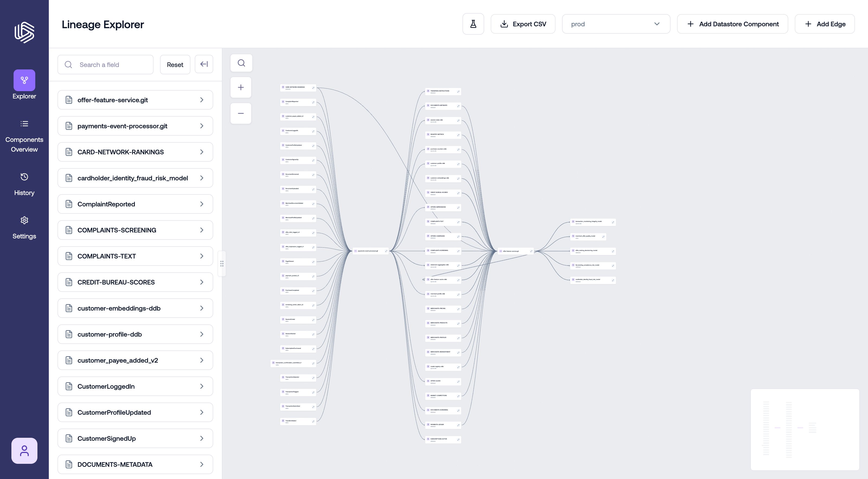Click the Export CSV button
The width and height of the screenshot is (868, 479).
point(523,24)
